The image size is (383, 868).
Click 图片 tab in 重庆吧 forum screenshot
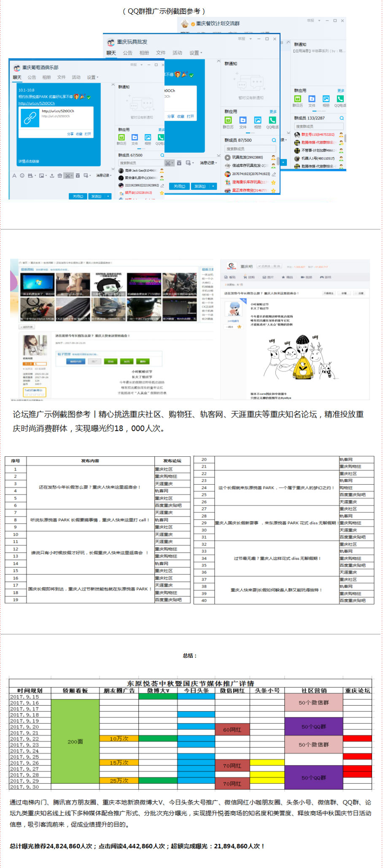click(268, 277)
